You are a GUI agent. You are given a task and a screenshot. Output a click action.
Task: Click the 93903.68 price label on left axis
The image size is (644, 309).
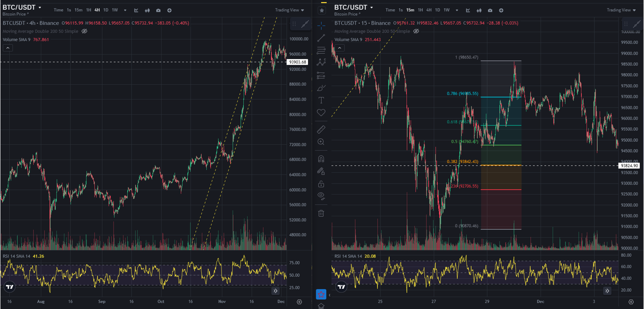coord(298,62)
